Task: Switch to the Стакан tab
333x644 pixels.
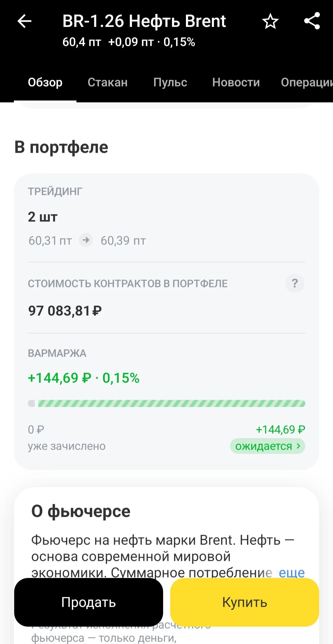Action: point(108,83)
